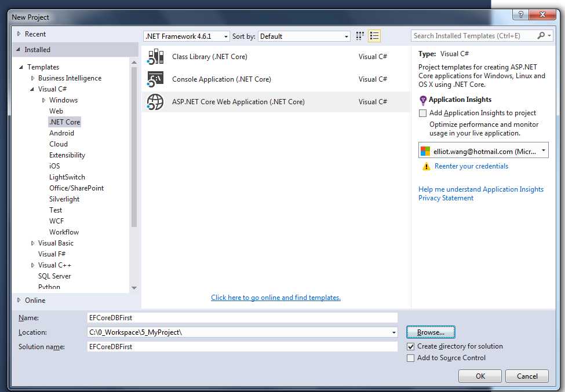The height and width of the screenshot is (392, 565).
Task: Expand the Online section
Action: tap(19, 300)
